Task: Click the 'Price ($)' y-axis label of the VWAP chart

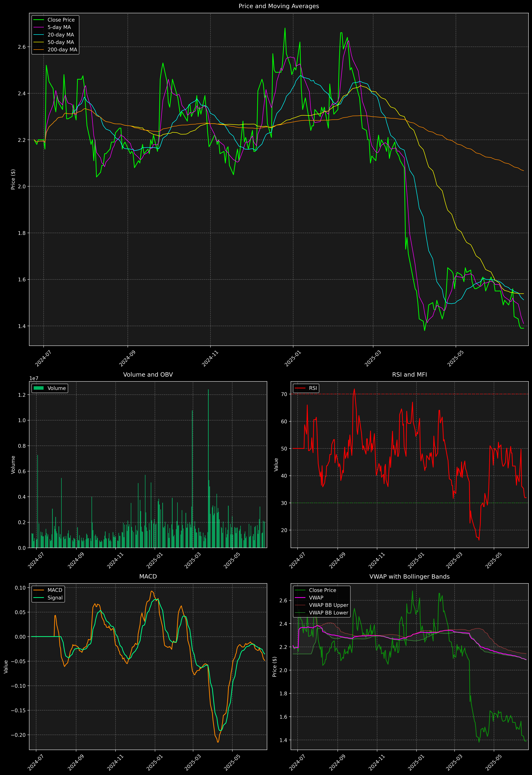Action: pyautogui.click(x=275, y=667)
